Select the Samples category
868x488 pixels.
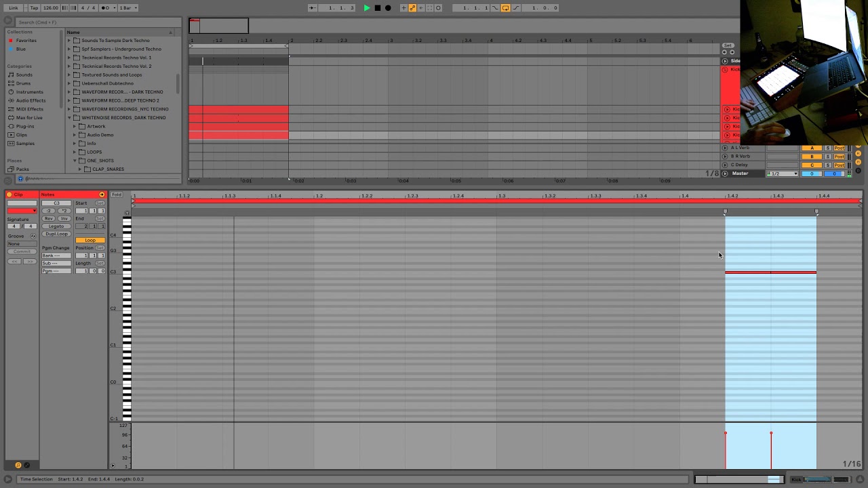pos(25,144)
